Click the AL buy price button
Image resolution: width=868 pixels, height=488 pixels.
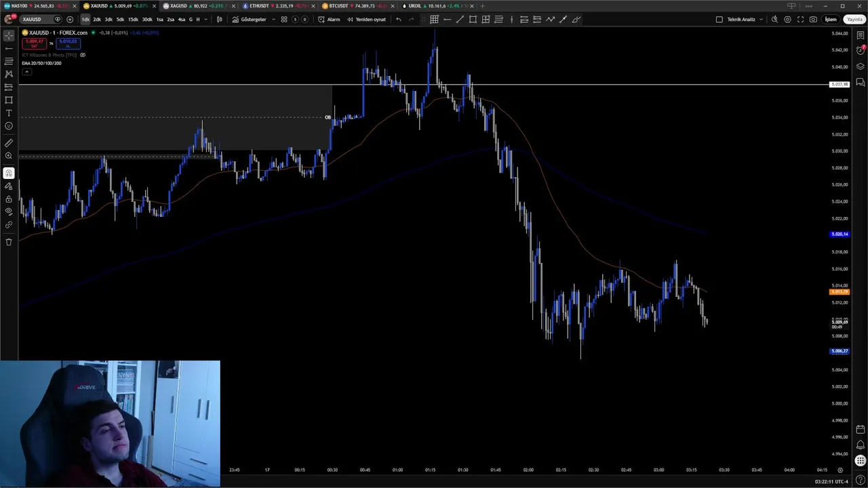point(68,43)
